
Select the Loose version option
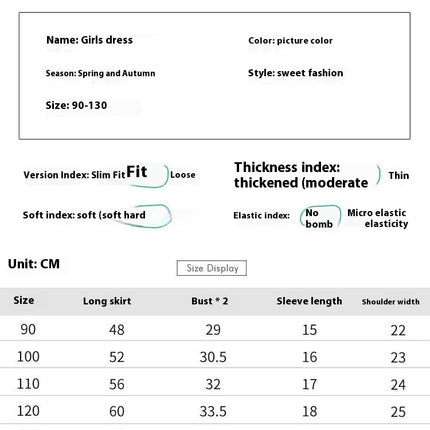pos(183,175)
